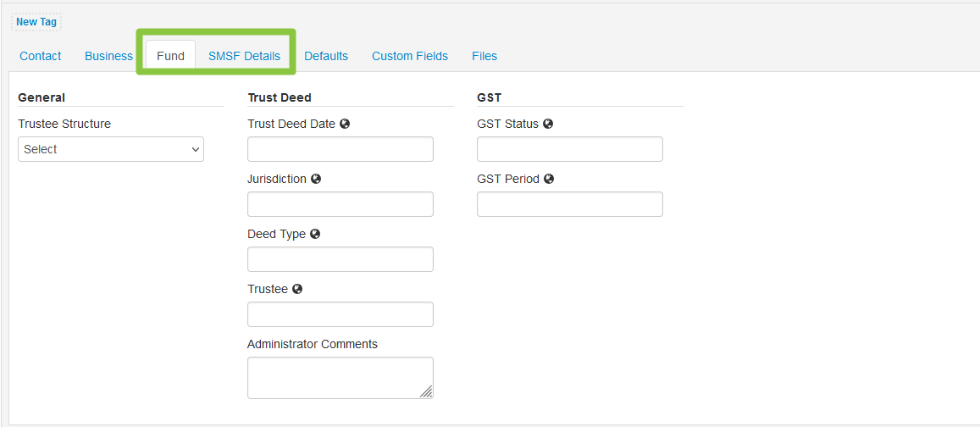The height and width of the screenshot is (427, 980).
Task: Click globe icon next to Jurisdiction
Action: (316, 179)
